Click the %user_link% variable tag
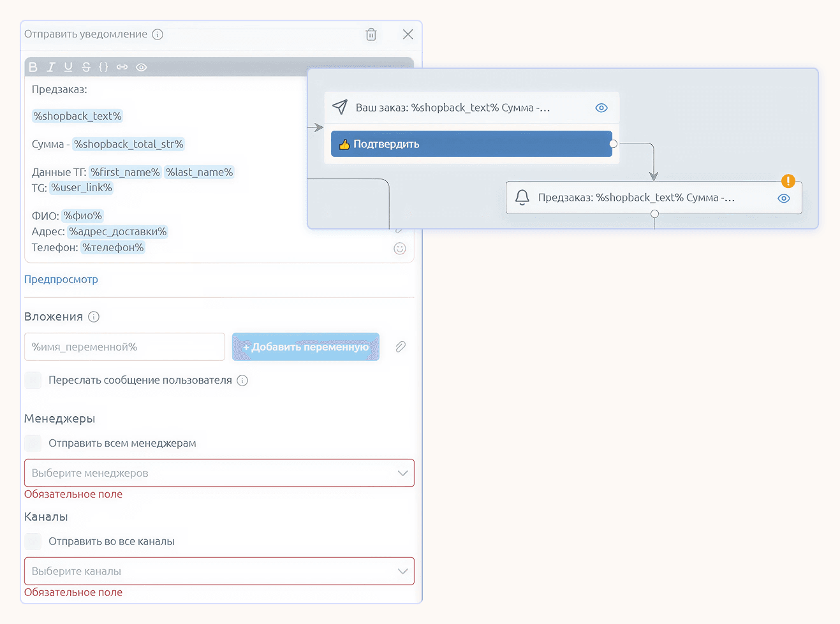840x624 pixels. point(82,187)
